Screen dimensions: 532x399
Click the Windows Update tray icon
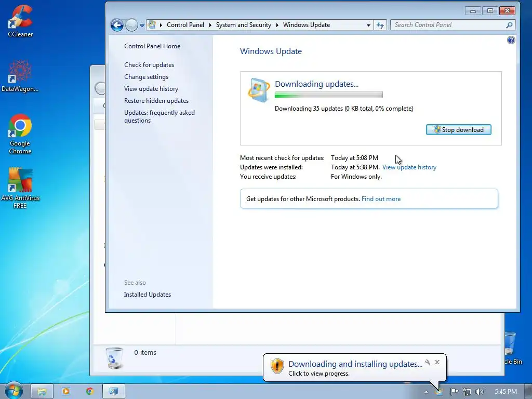pos(439,392)
